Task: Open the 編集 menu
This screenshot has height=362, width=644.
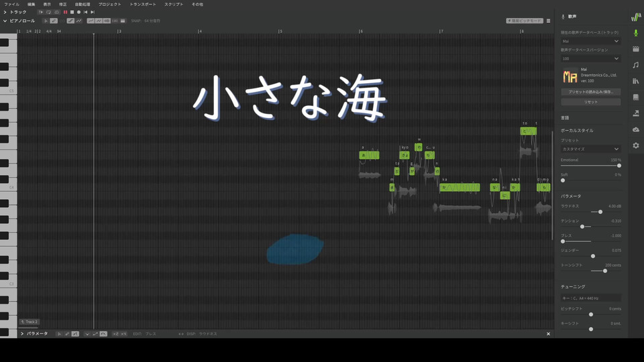Action: pyautogui.click(x=32, y=4)
